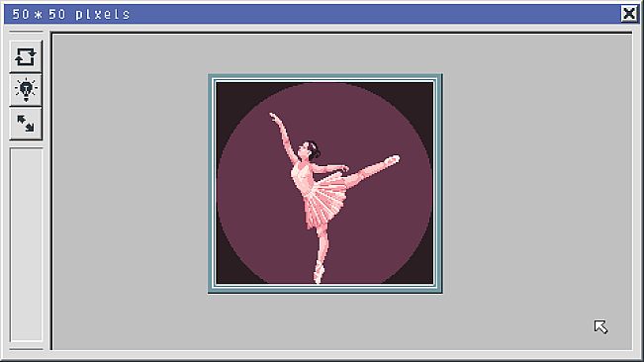Click the light bulb icon
This screenshot has height=362, width=644.
pyautogui.click(x=26, y=90)
